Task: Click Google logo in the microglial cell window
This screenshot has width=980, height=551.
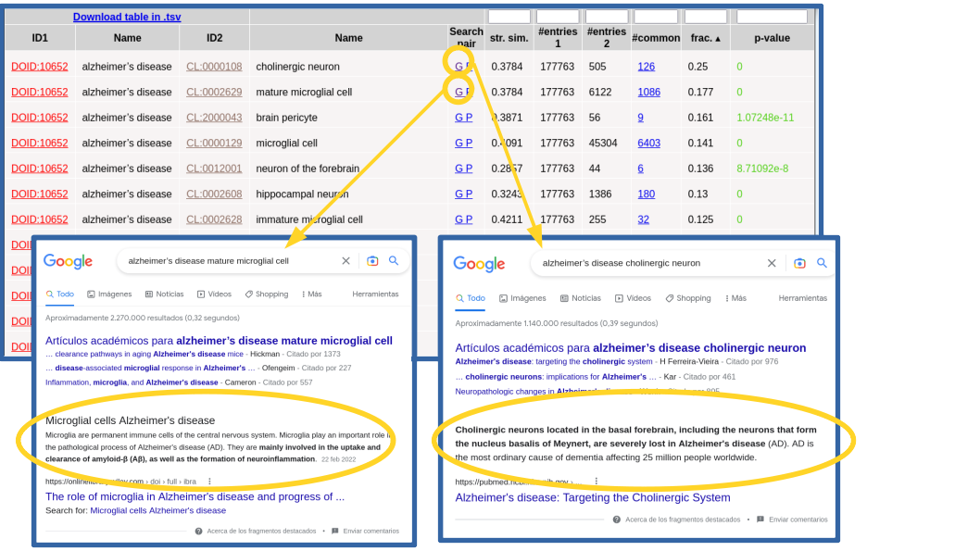Action: [x=69, y=262]
